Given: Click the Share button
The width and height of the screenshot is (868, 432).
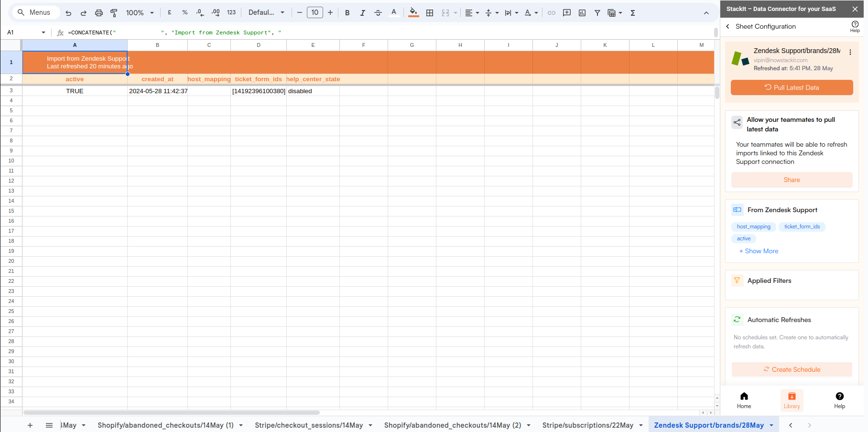Looking at the screenshot, I should click(792, 180).
